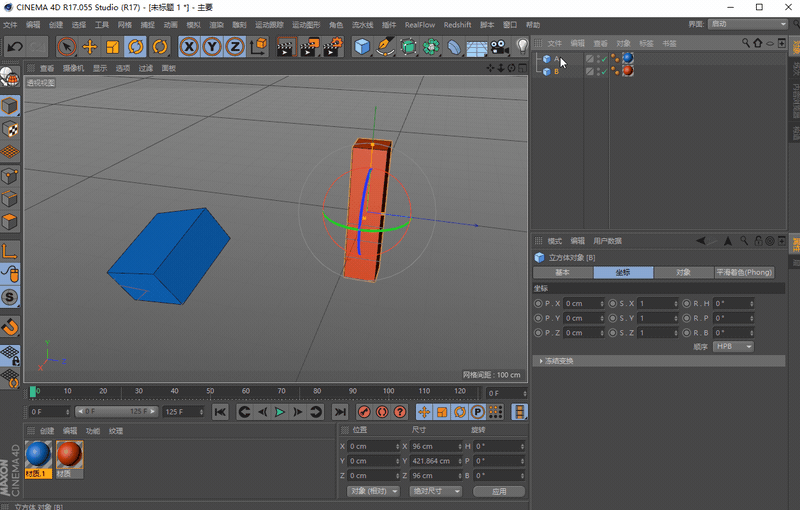Image resolution: width=800 pixels, height=510 pixels.
Task: Play the animation forward
Action: (280, 412)
